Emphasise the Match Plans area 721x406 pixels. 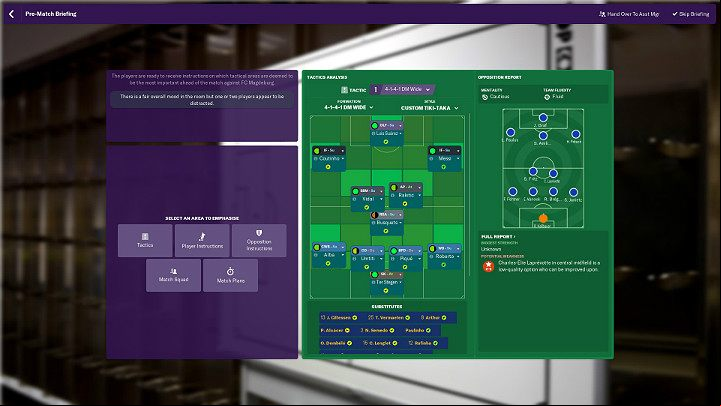click(230, 275)
